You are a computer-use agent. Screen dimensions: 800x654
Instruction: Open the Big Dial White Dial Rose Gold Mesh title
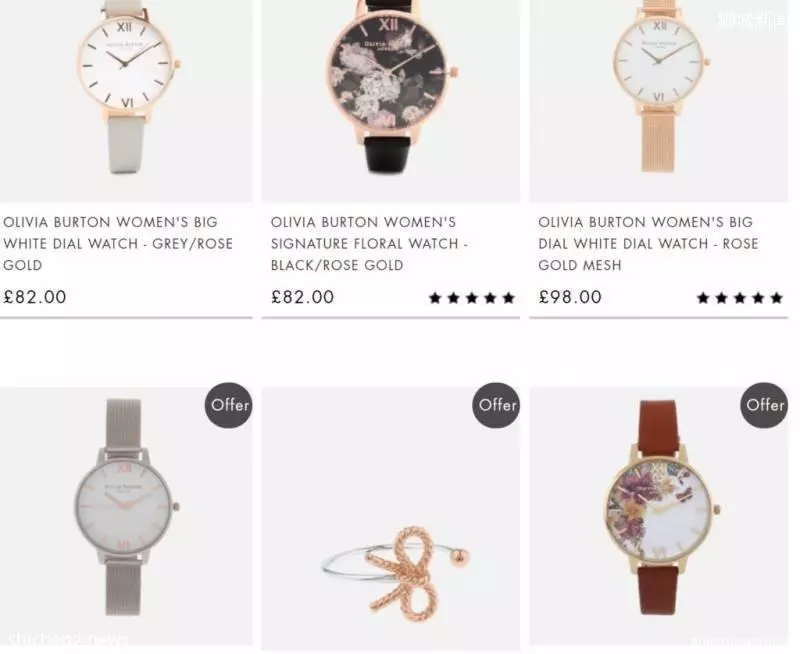pos(648,243)
